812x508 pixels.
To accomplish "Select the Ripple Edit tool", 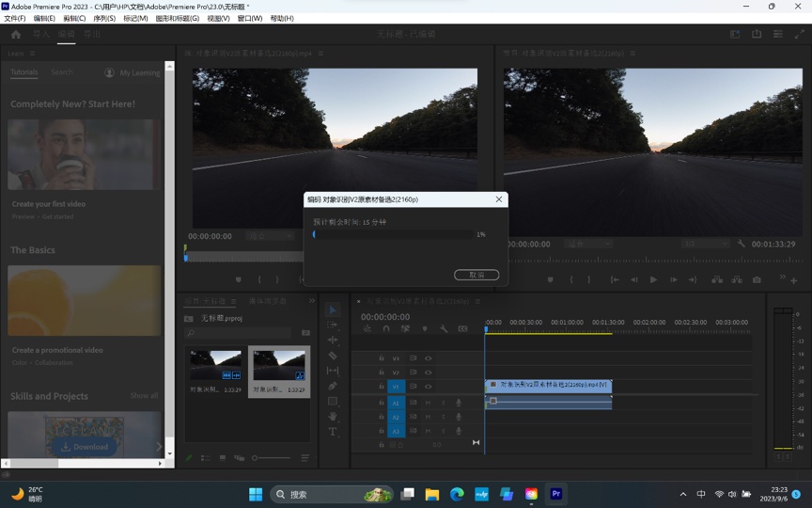I will (x=333, y=340).
